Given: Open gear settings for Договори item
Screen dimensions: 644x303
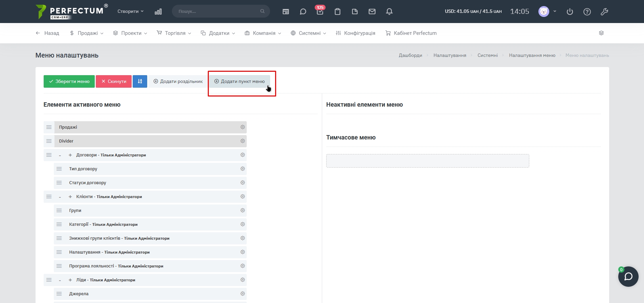Looking at the screenshot, I should (243, 155).
